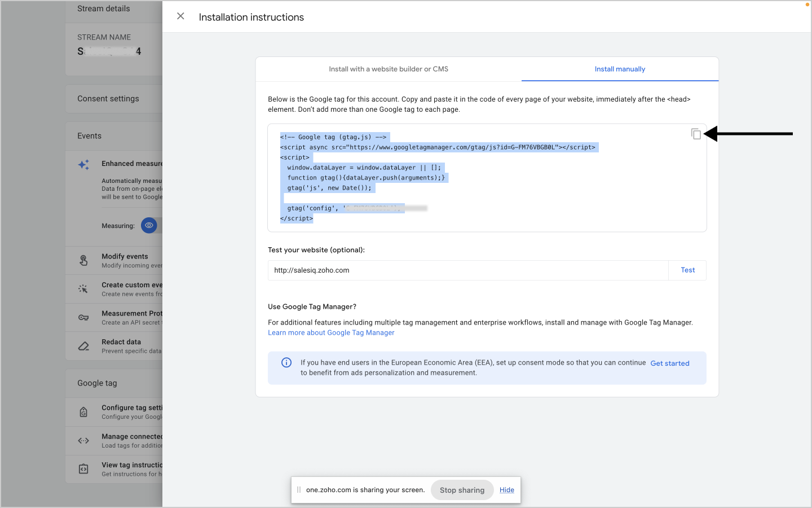The width and height of the screenshot is (812, 508).
Task: Open Learn more about Google Tag Manager link
Action: coord(331,333)
